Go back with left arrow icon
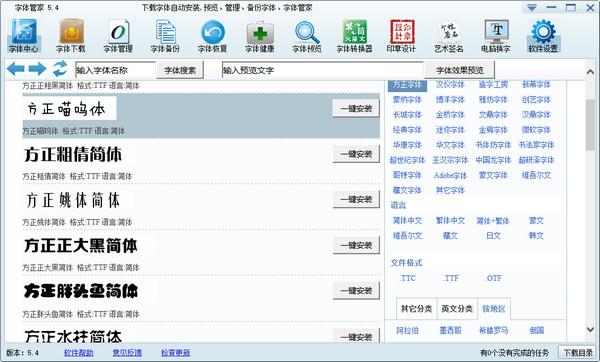Image resolution: width=600 pixels, height=362 pixels. point(16,69)
